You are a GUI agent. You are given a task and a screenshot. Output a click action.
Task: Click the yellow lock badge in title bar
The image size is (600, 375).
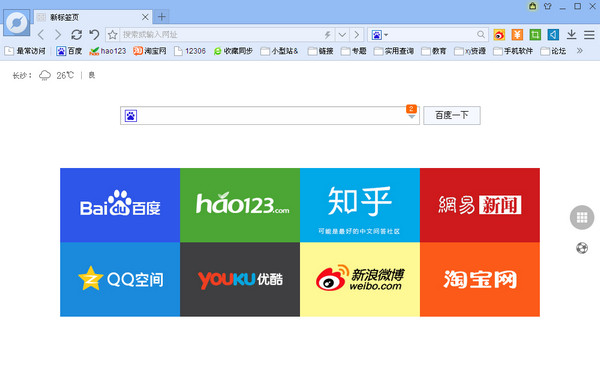pyautogui.click(x=533, y=6)
